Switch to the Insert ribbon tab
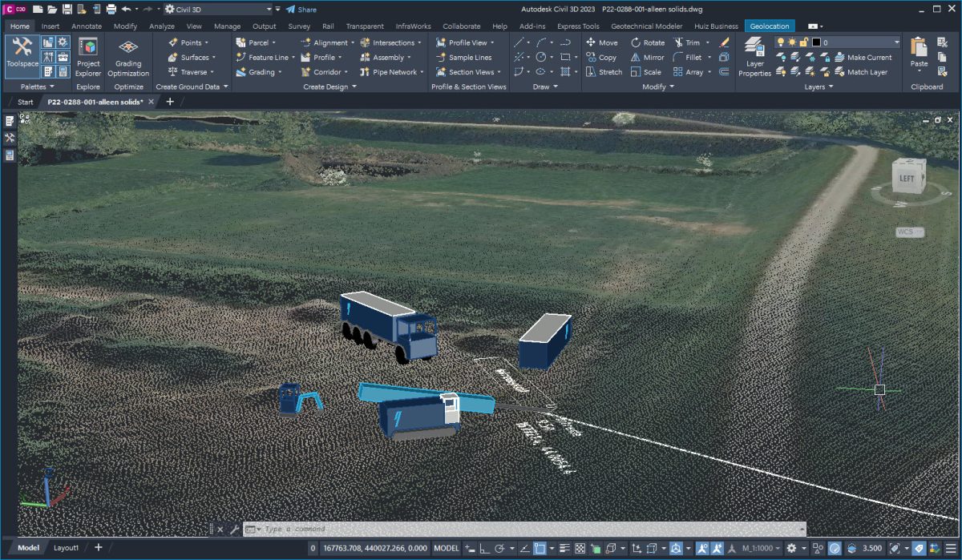 coord(51,26)
